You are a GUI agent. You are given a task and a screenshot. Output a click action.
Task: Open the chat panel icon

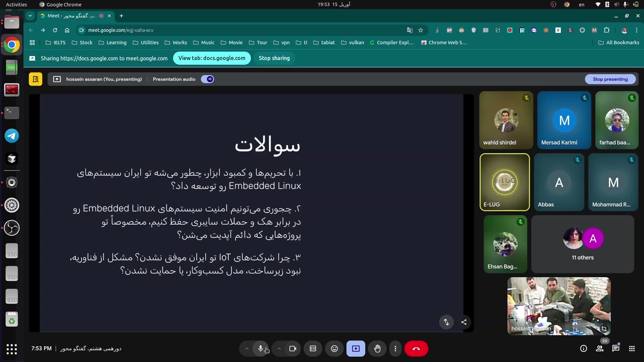pos(615,349)
